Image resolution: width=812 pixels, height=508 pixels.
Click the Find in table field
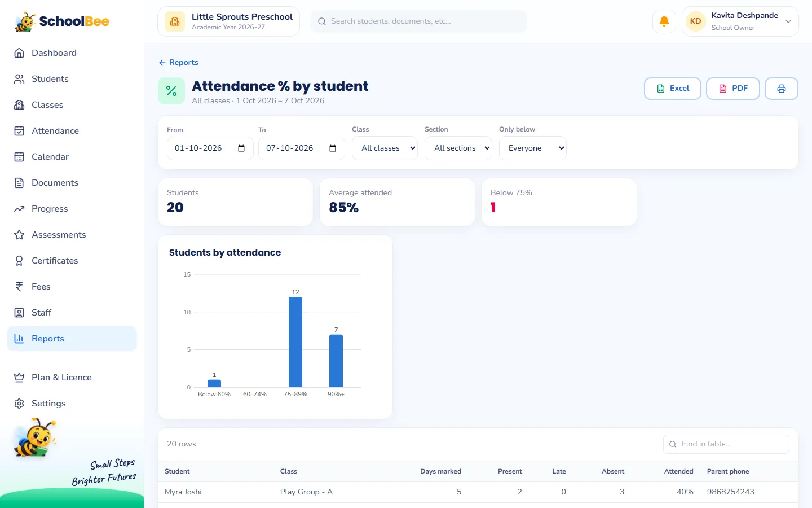pos(726,444)
